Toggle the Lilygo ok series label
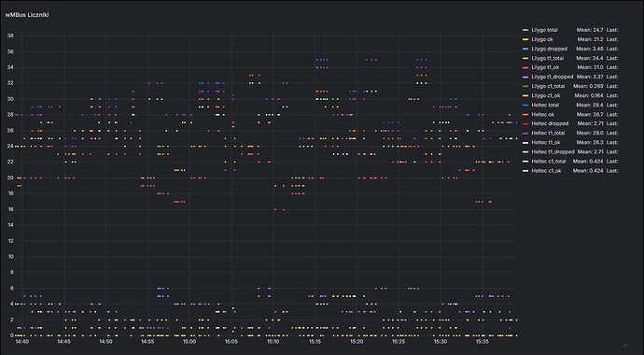 tap(542, 39)
